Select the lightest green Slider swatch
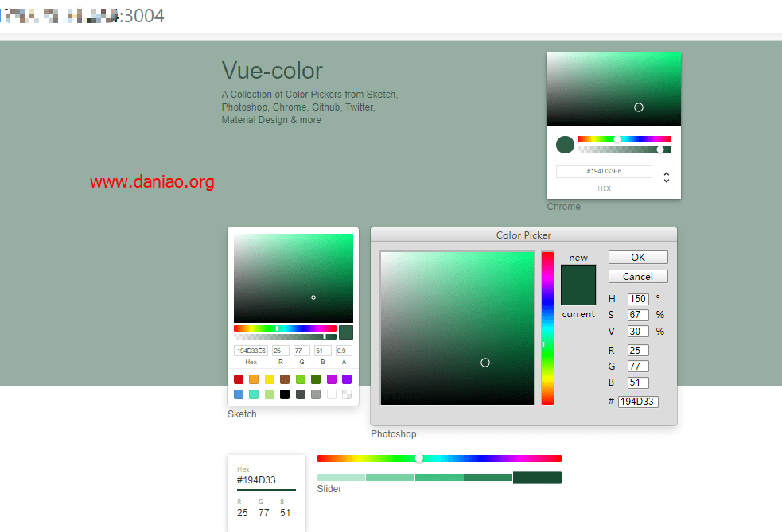 (x=341, y=478)
